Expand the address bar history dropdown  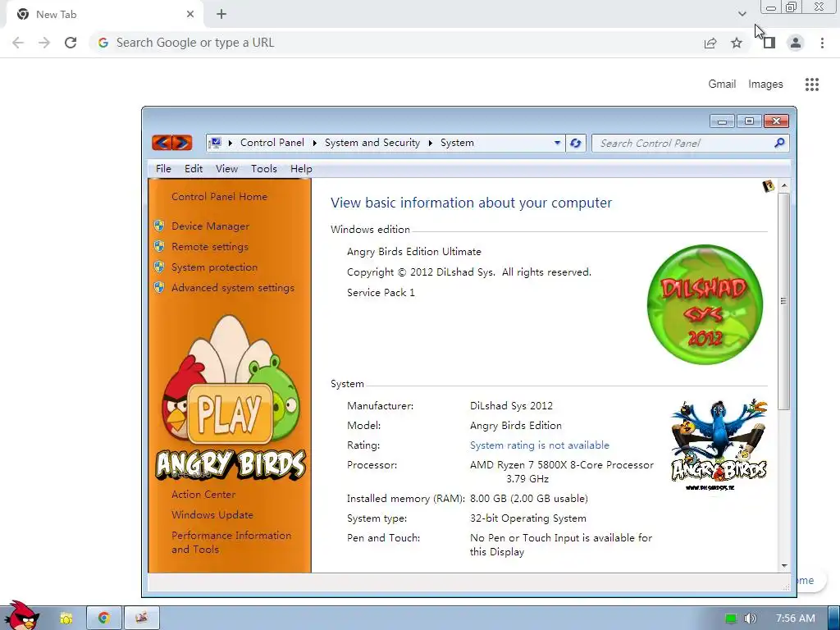point(557,143)
